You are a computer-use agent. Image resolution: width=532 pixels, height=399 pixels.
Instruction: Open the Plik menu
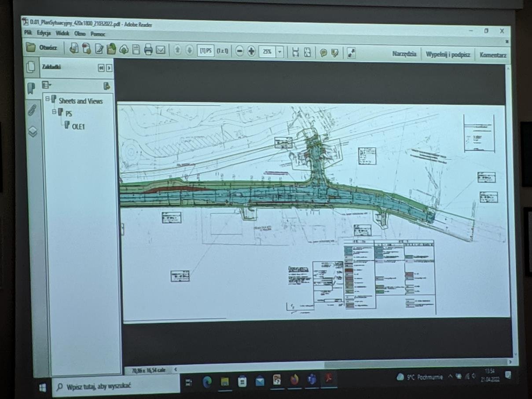point(28,33)
